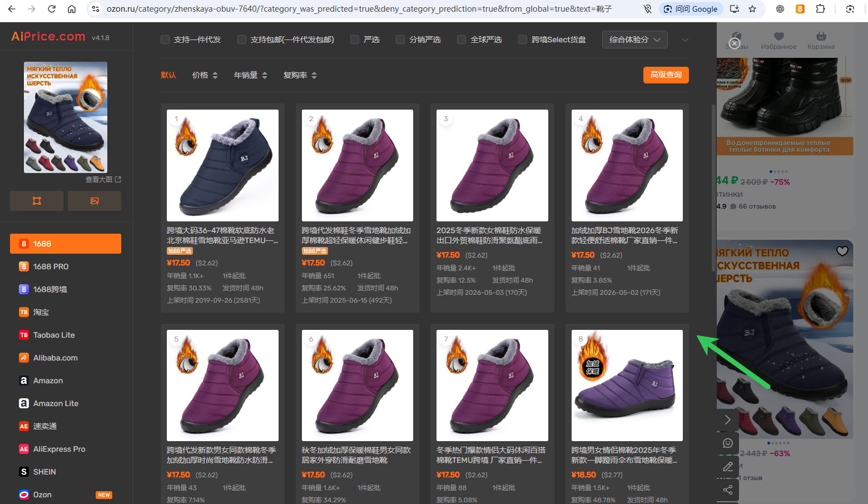Open product 8 purple shoe thumbnail

pyautogui.click(x=627, y=386)
